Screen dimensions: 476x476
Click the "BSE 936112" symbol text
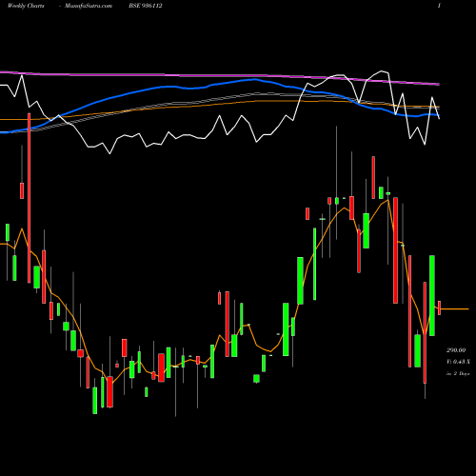[x=146, y=6]
